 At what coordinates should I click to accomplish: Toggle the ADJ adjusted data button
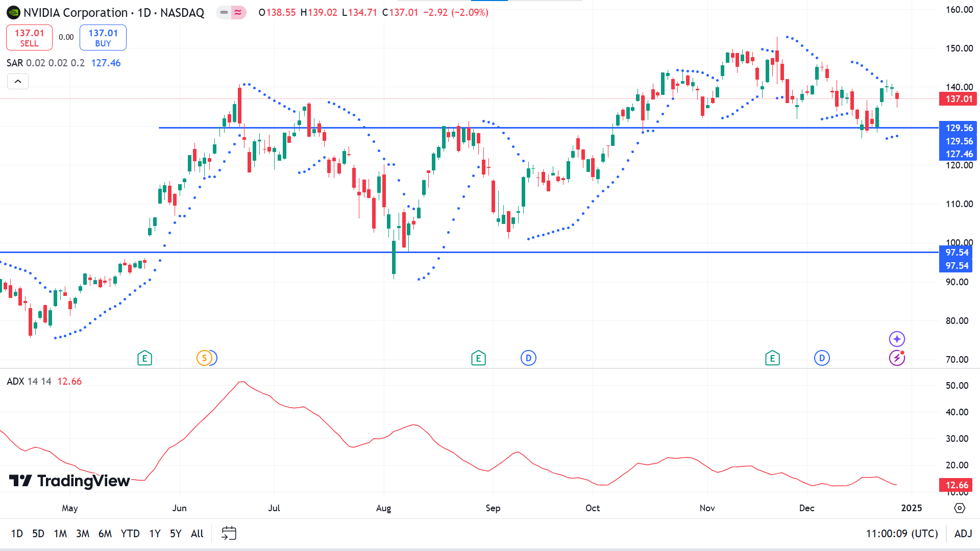pos(963,534)
